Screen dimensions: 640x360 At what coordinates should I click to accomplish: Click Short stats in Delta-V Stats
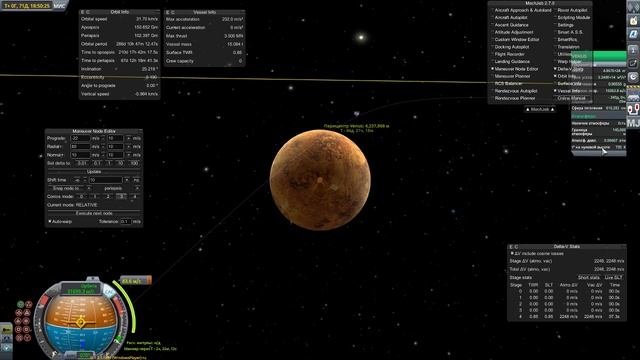point(588,278)
